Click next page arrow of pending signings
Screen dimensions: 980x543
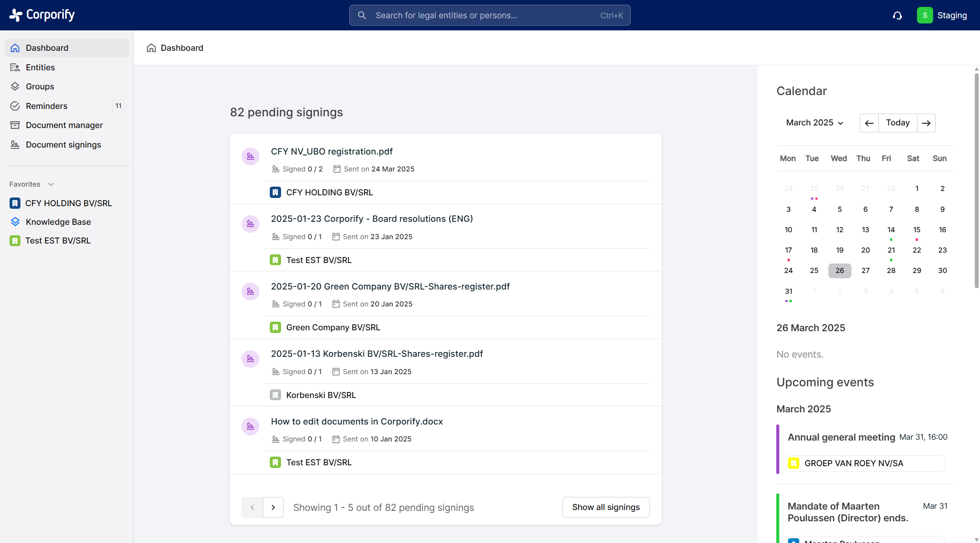pyautogui.click(x=273, y=507)
